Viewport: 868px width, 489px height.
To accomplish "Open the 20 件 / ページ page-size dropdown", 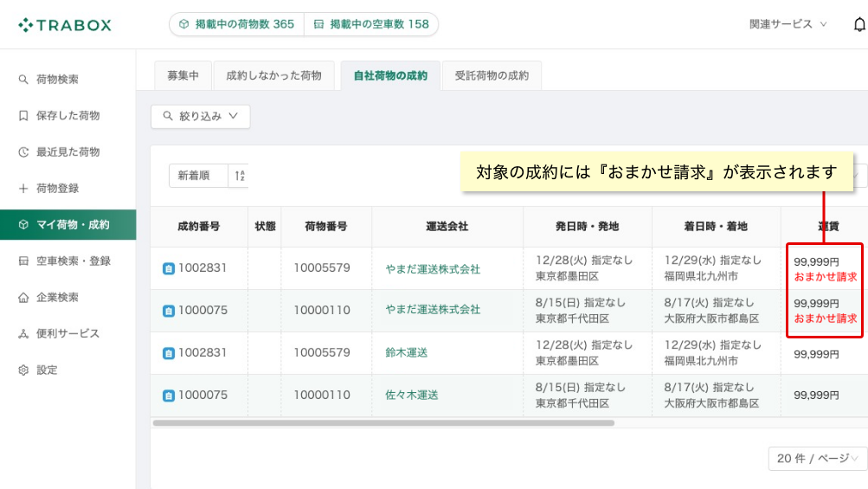I will coord(817,459).
